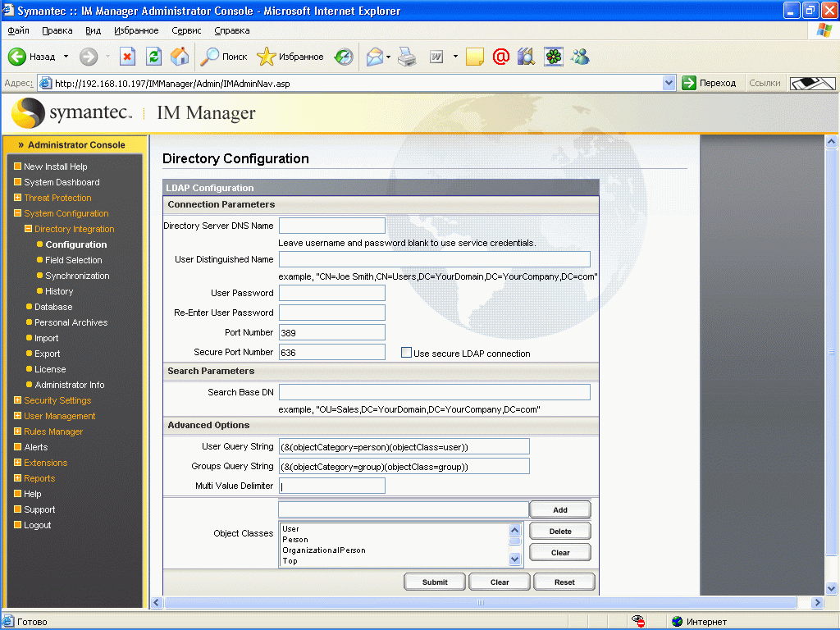Screen dimensions: 840x630
Task: Expand the Reports node
Action: click(x=17, y=477)
